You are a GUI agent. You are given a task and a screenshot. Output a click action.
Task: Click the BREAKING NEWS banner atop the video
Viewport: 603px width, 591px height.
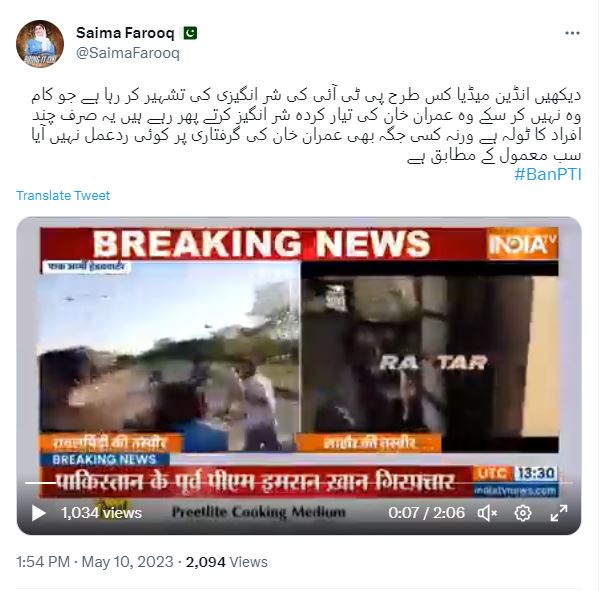click(262, 243)
